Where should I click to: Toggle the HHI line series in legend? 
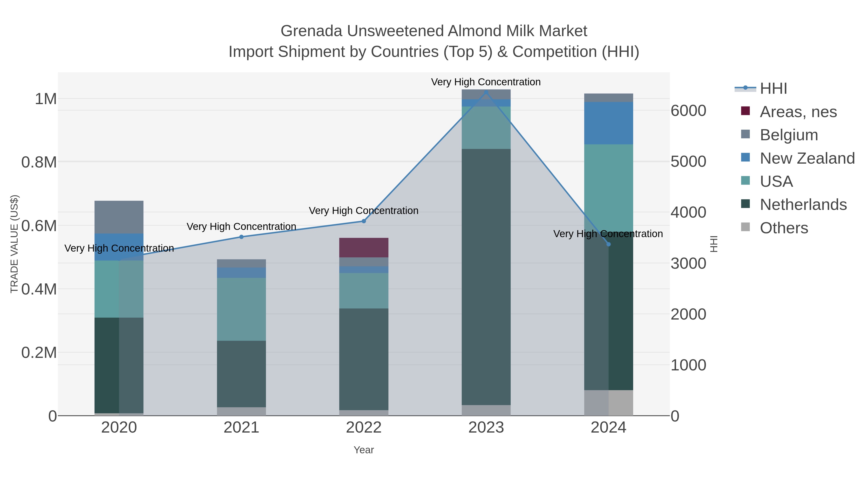pos(761,88)
